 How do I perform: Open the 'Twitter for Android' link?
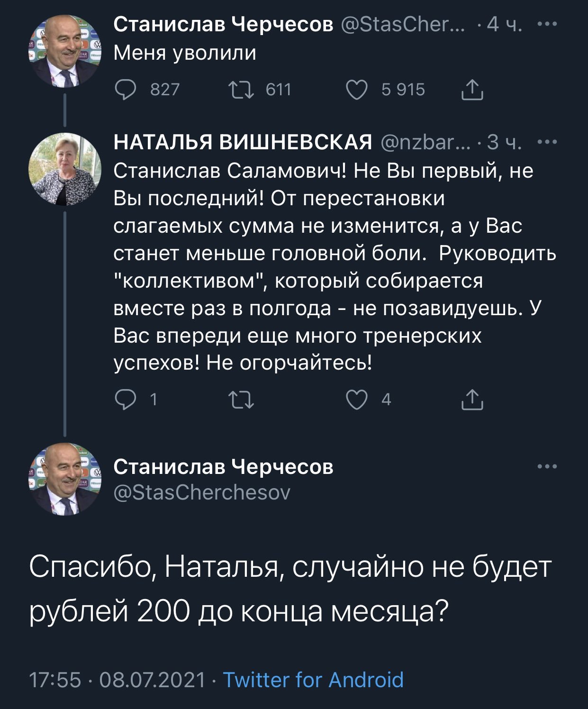coord(313,680)
